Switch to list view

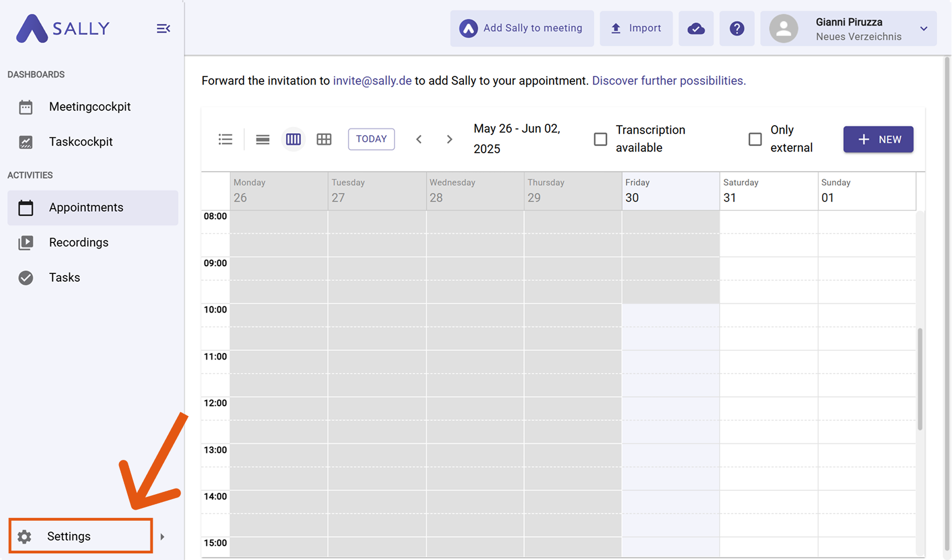coord(225,139)
